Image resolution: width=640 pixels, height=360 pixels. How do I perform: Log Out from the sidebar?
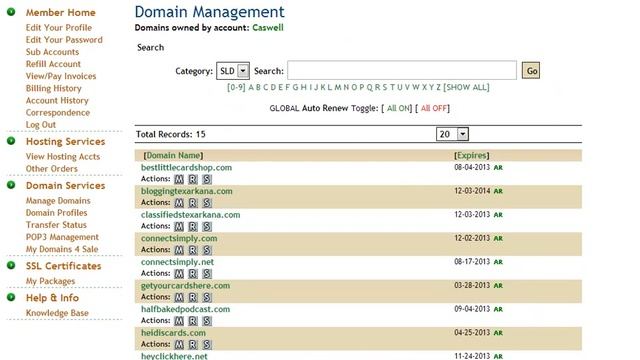point(40,125)
